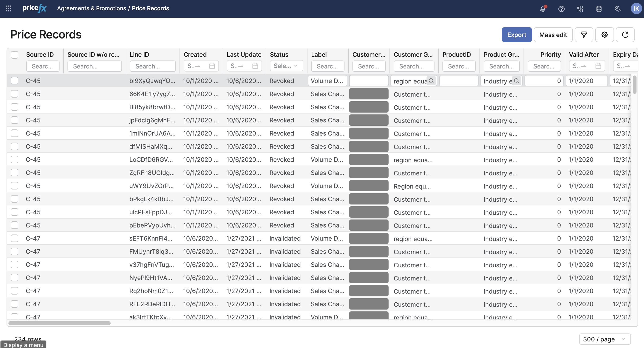
Task: Open the notifications bell
Action: [x=543, y=9]
